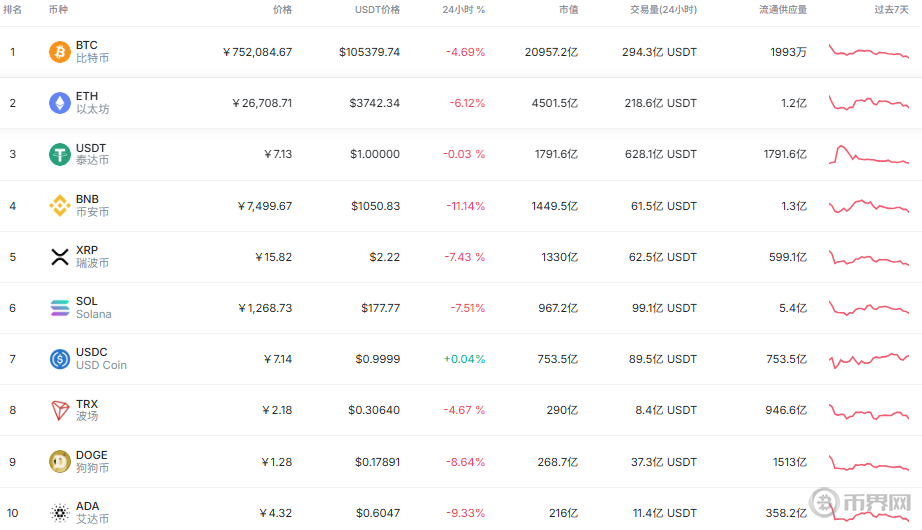The width and height of the screenshot is (922, 530).
Task: Click the ADA Cardano icon
Action: [x=60, y=512]
